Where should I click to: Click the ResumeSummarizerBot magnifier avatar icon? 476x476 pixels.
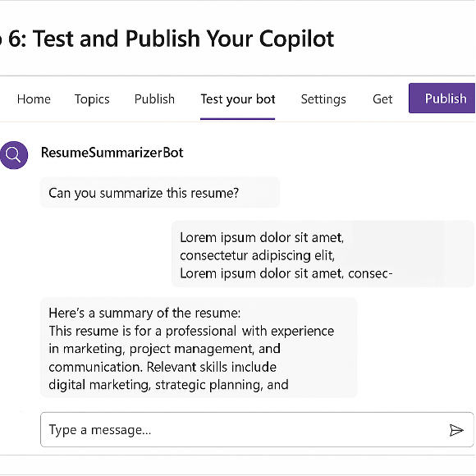point(14,155)
